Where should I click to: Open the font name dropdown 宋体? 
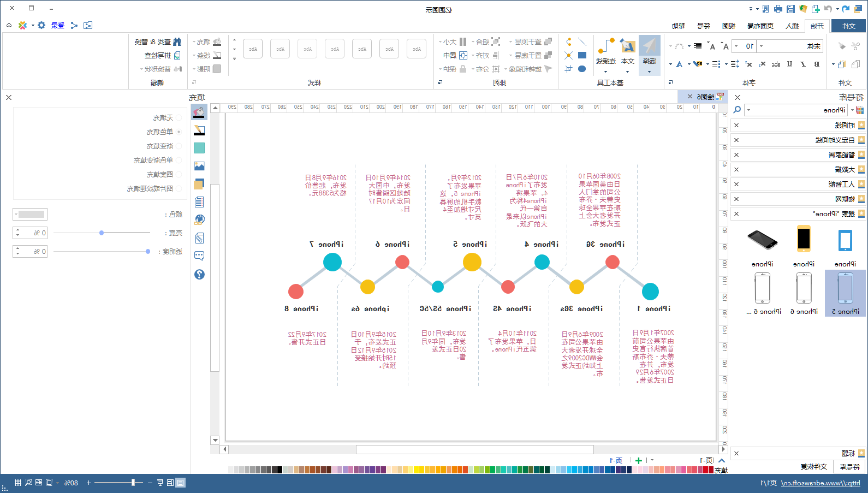[762, 46]
